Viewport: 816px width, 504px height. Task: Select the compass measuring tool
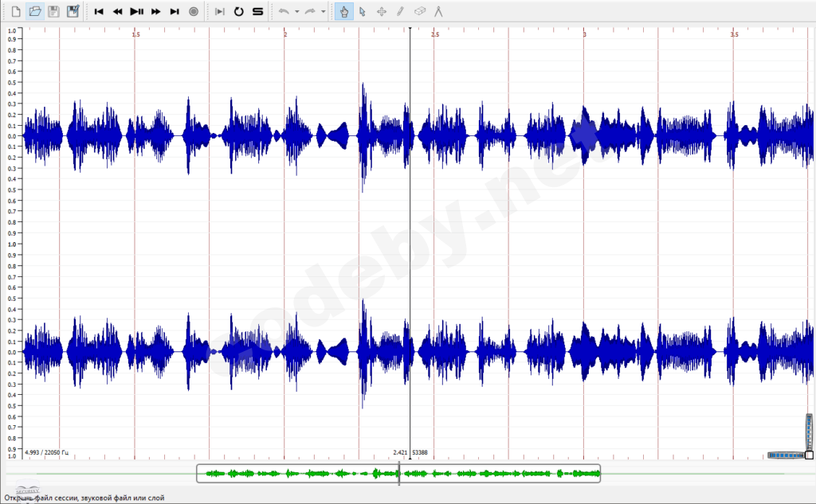point(437,11)
